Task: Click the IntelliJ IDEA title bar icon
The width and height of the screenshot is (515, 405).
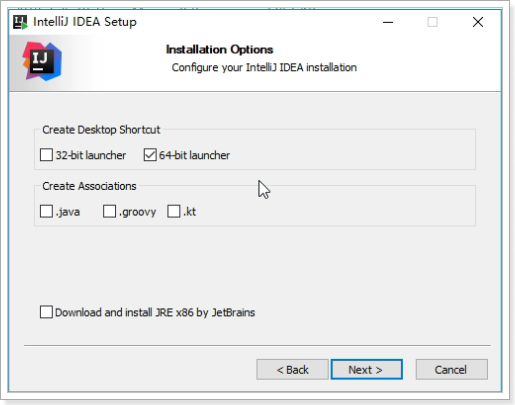Action: pos(20,22)
